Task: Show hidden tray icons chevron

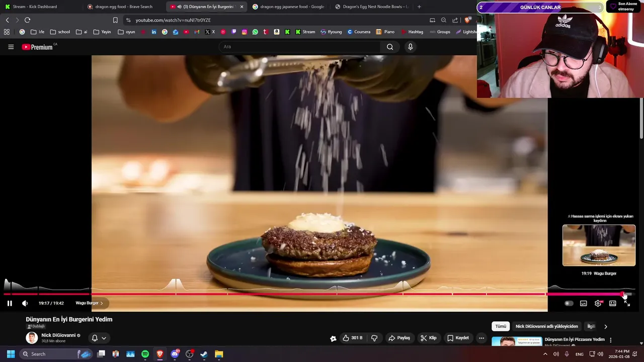Action: 545,354
